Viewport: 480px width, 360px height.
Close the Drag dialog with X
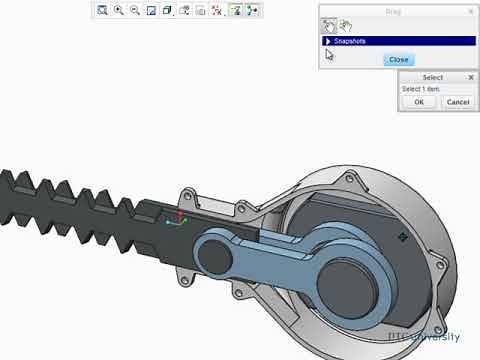tap(471, 12)
